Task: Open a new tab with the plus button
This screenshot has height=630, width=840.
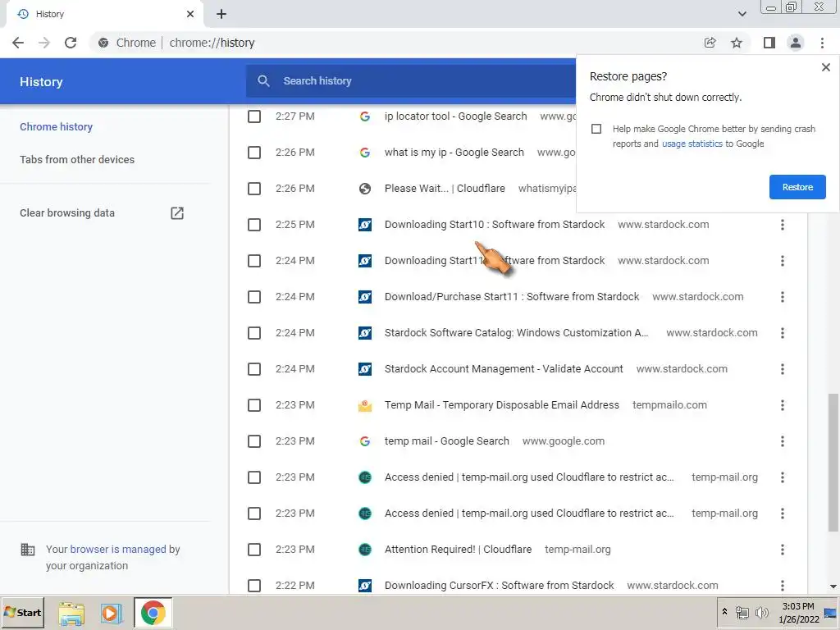Action: click(221, 14)
